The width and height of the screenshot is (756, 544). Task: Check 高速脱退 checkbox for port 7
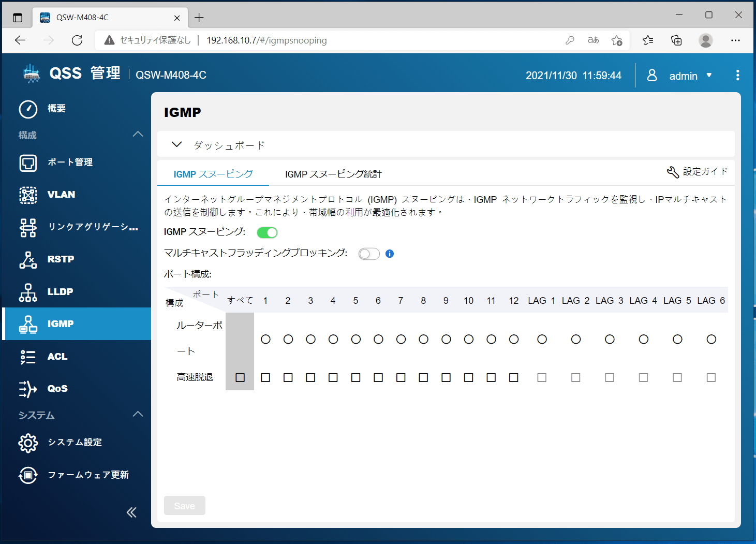click(401, 378)
